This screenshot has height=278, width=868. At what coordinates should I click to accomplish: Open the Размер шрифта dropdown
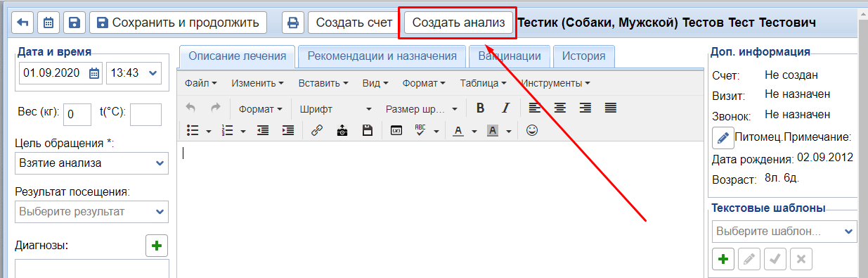pyautogui.click(x=422, y=109)
